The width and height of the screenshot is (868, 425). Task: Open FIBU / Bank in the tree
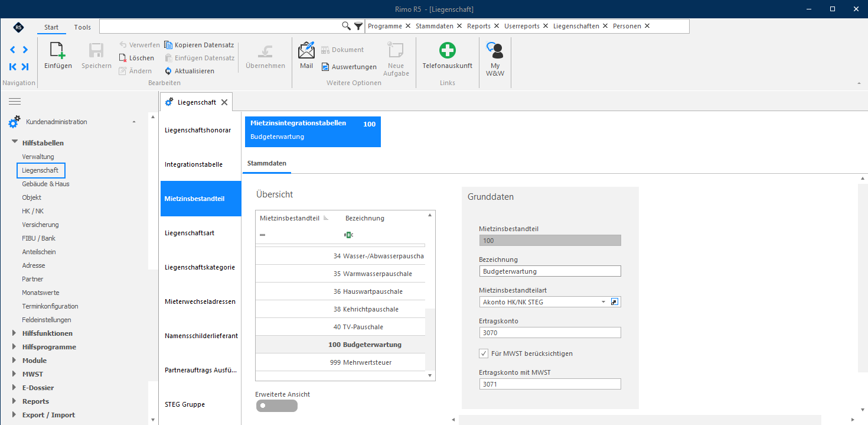coord(38,238)
